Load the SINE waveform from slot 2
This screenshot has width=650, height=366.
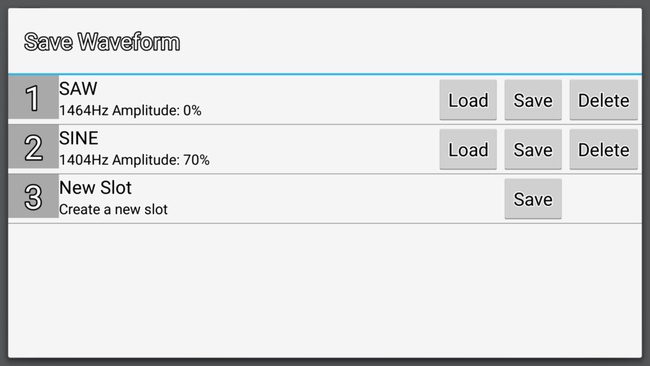tap(468, 149)
